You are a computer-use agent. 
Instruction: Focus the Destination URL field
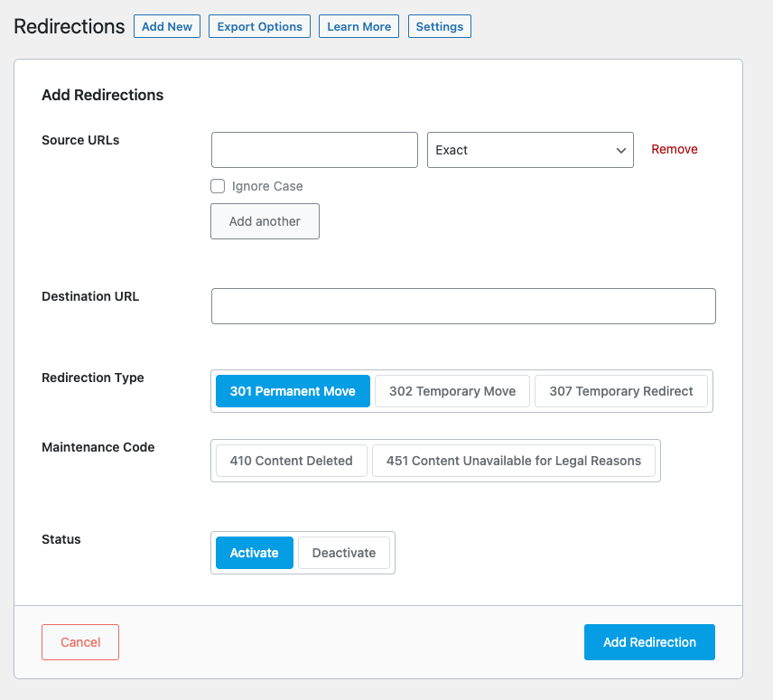tap(463, 306)
